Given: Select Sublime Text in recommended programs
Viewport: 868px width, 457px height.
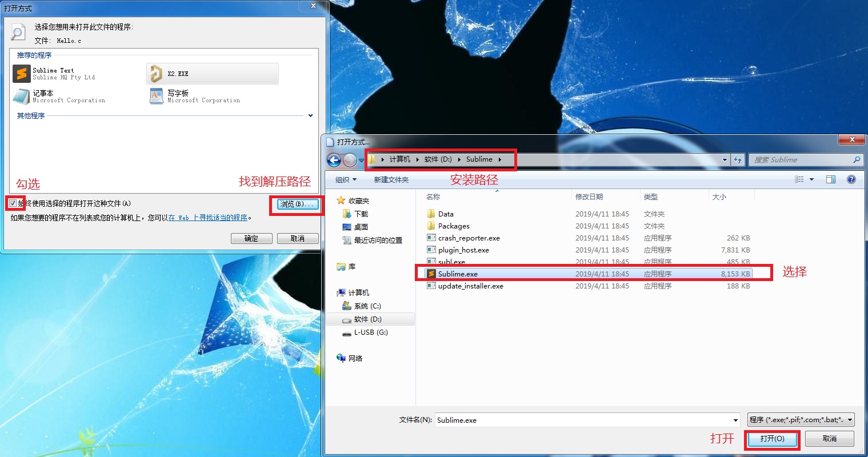Looking at the screenshot, I should pos(54,74).
